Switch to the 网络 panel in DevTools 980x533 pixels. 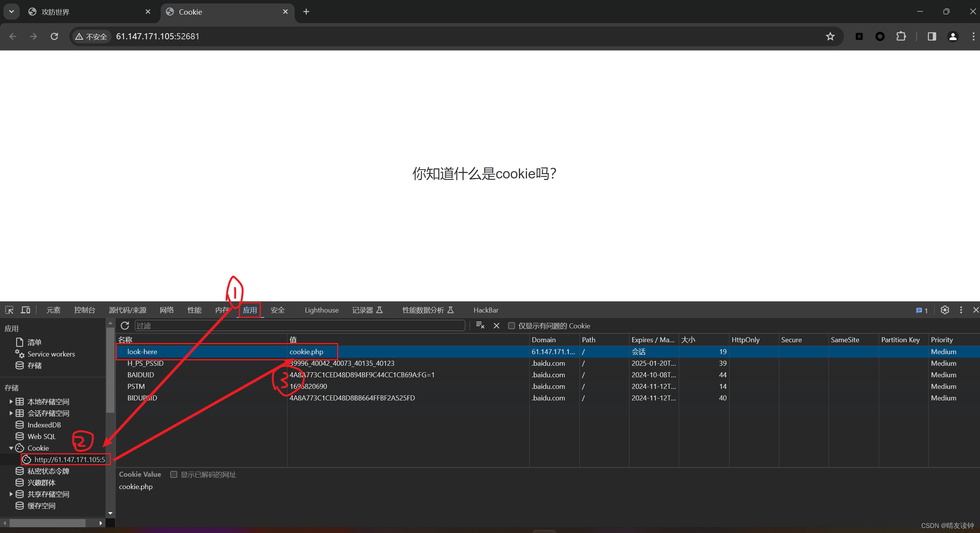pos(166,310)
